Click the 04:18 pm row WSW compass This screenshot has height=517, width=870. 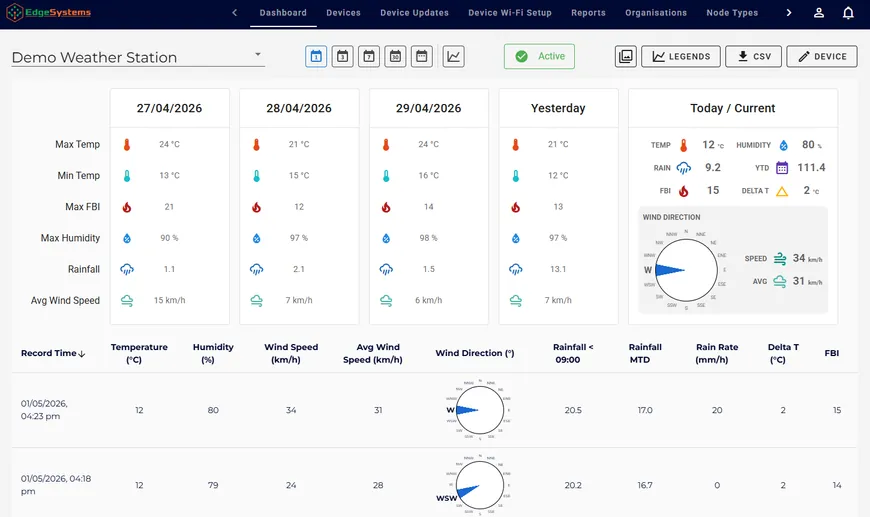pyautogui.click(x=479, y=485)
